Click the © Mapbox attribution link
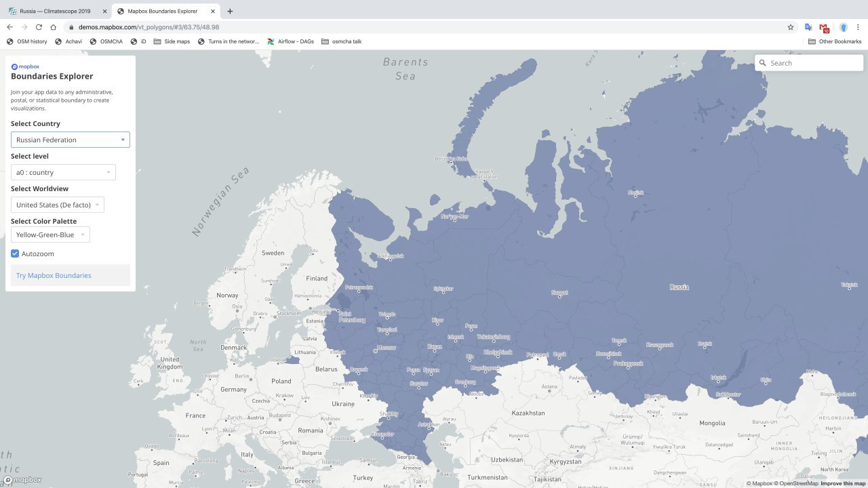 click(x=759, y=483)
